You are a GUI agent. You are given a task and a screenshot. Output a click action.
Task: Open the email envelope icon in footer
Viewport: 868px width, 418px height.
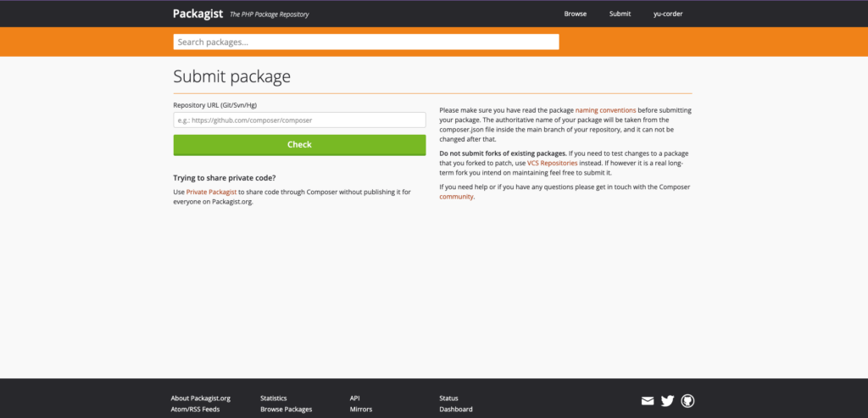click(x=647, y=401)
